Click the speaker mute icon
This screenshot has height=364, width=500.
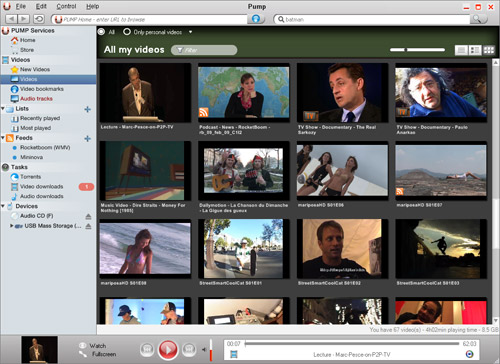[204, 350]
